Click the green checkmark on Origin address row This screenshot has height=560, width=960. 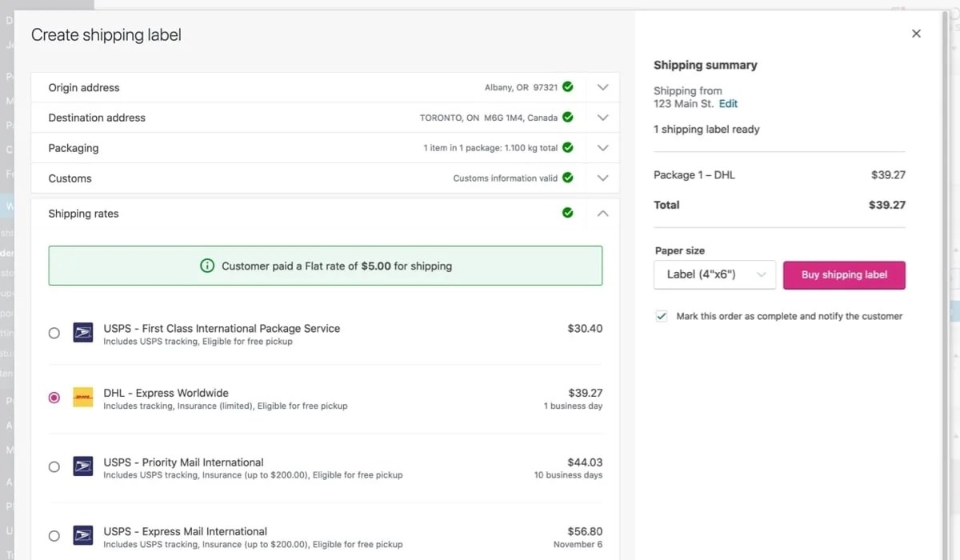click(x=567, y=86)
